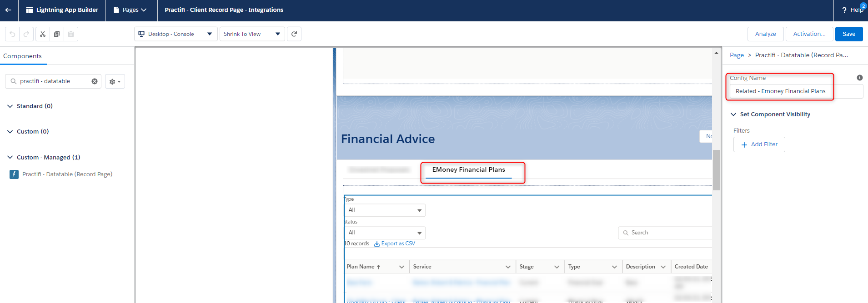Viewport: 868px width, 303px height.
Task: Open the Service column menu chevron
Action: pyautogui.click(x=508, y=267)
